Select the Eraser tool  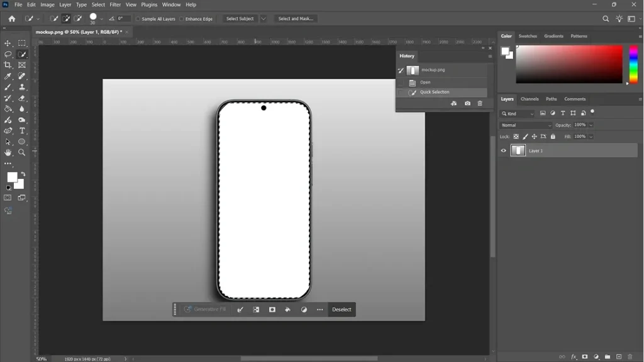pyautogui.click(x=22, y=98)
